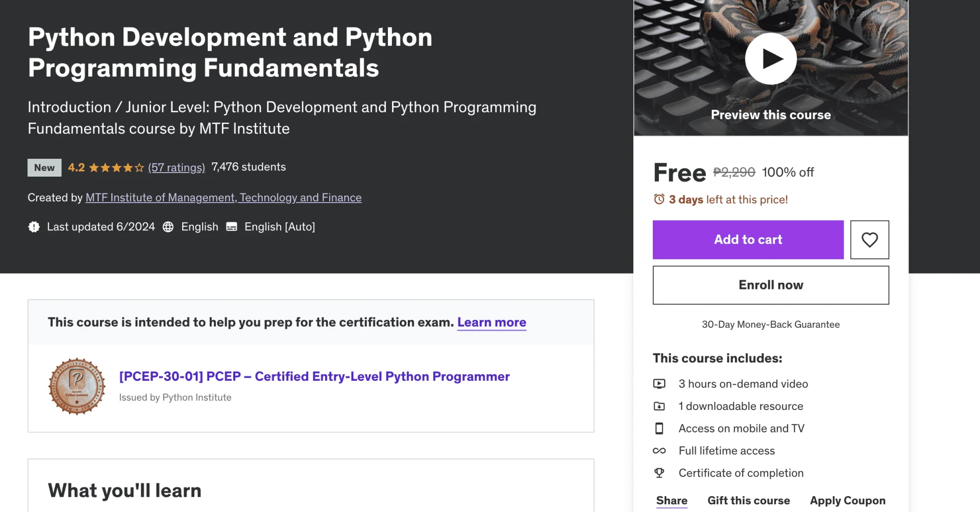Click the last updated badge icon

pyautogui.click(x=34, y=227)
